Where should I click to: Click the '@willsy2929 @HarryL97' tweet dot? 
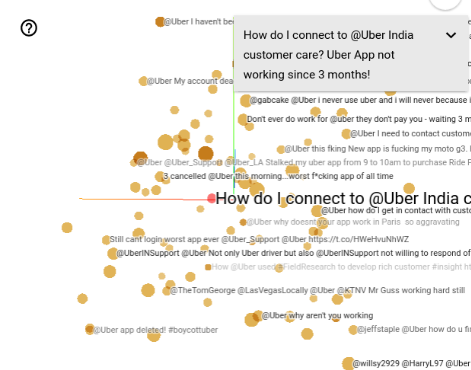click(348, 363)
